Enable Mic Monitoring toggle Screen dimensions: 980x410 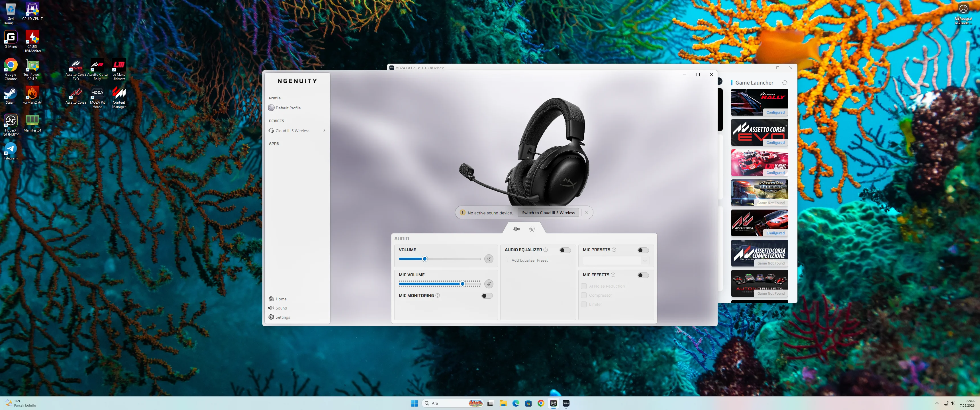[x=487, y=296]
